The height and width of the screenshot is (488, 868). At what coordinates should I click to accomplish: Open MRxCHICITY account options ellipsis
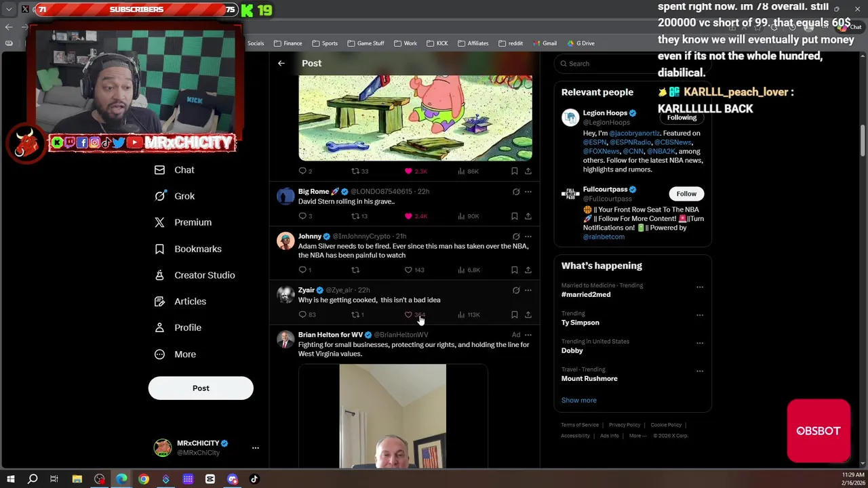pyautogui.click(x=255, y=448)
